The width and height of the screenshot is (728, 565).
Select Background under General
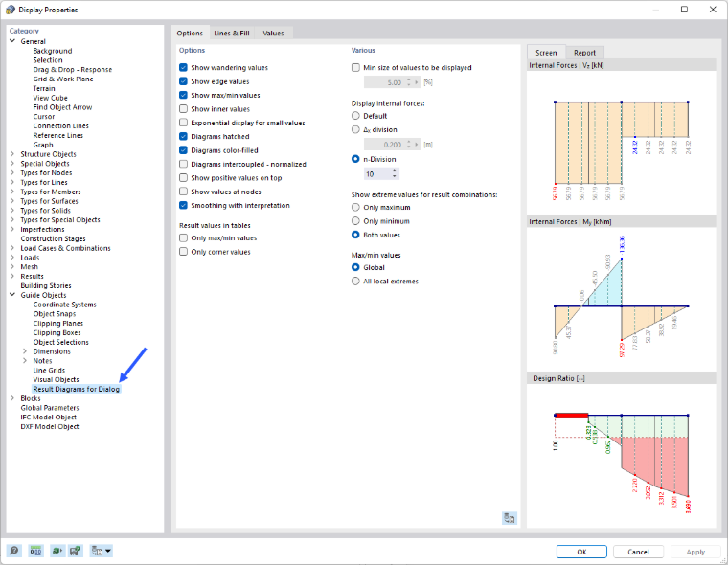coord(53,51)
